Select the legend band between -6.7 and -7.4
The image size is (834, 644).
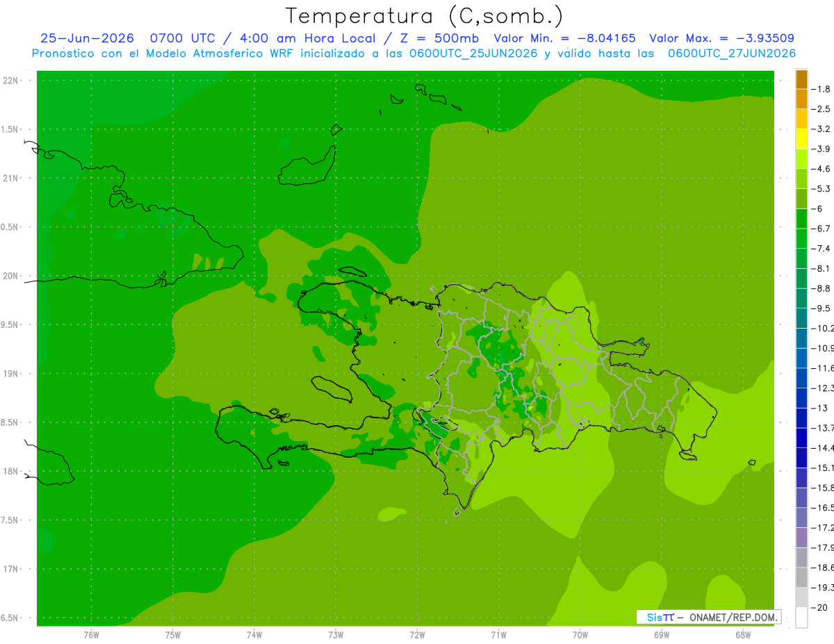coord(801,238)
